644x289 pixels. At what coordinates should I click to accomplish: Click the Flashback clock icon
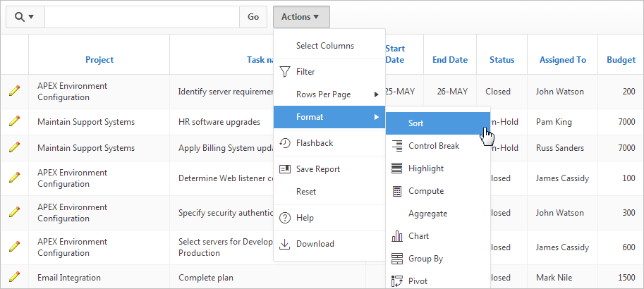click(x=285, y=143)
